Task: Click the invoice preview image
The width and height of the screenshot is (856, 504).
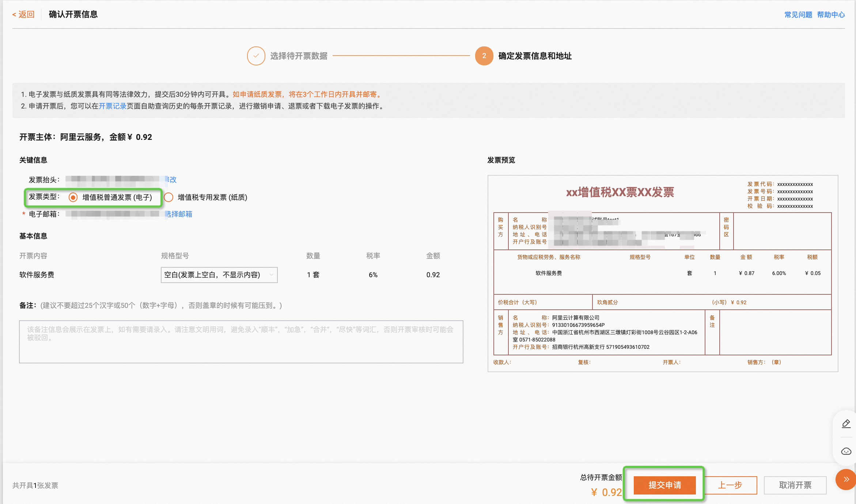Action: tap(662, 273)
